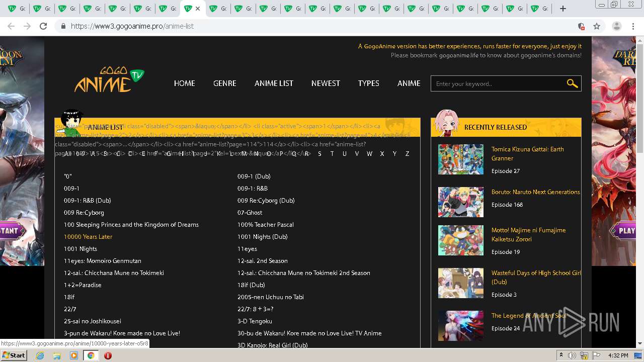This screenshot has height=362, width=644.
Task: Click Boruto: Naruto Next Generations thumbnail
Action: coord(461,202)
